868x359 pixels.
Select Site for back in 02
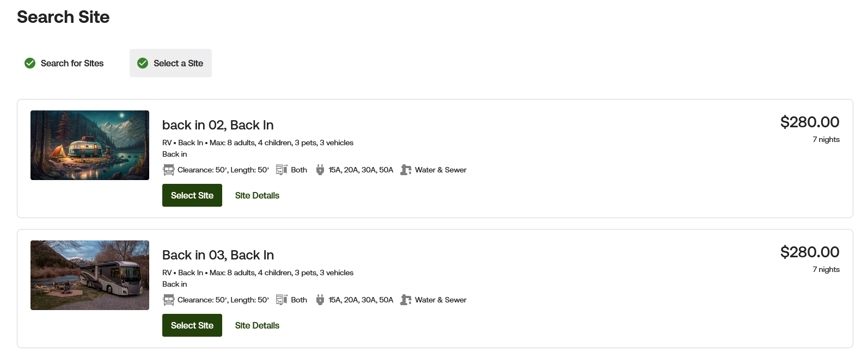click(x=192, y=195)
